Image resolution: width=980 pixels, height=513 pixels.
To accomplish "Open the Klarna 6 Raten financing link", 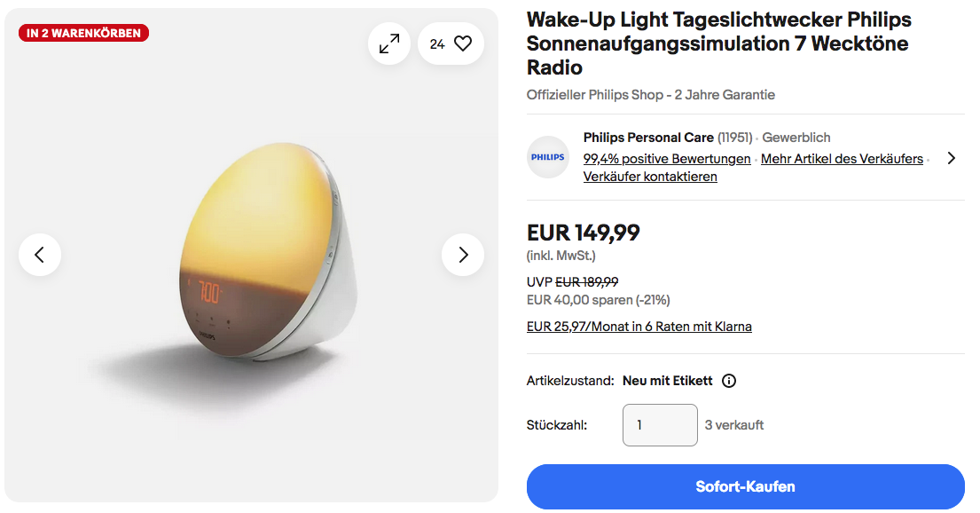I will click(639, 327).
